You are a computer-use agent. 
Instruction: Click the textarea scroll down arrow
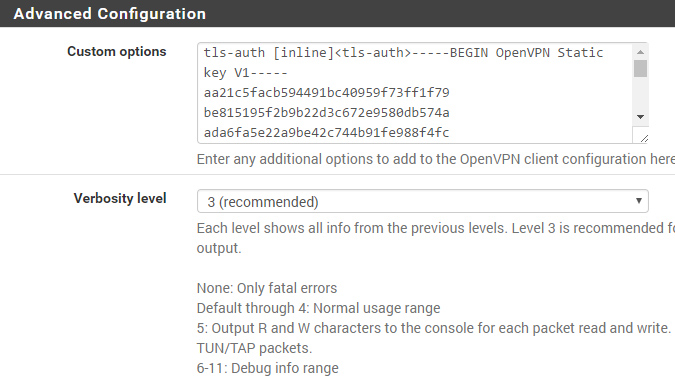(x=640, y=117)
